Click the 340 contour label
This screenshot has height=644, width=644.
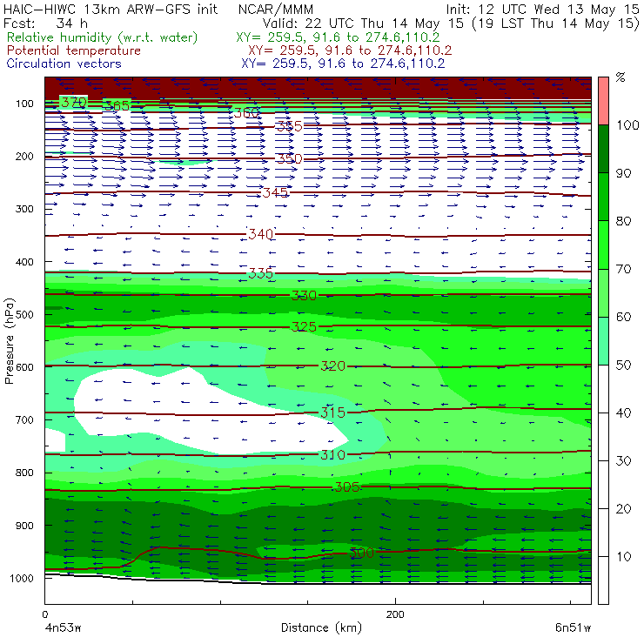point(261,234)
